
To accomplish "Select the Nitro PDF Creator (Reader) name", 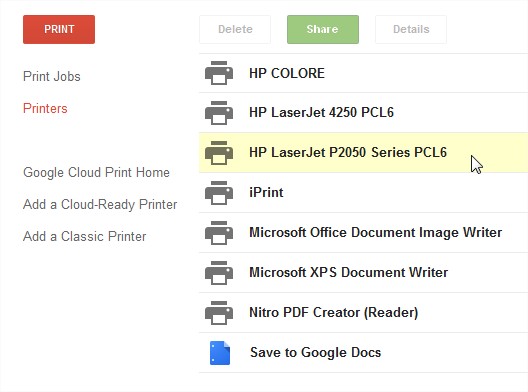I will (x=334, y=313).
